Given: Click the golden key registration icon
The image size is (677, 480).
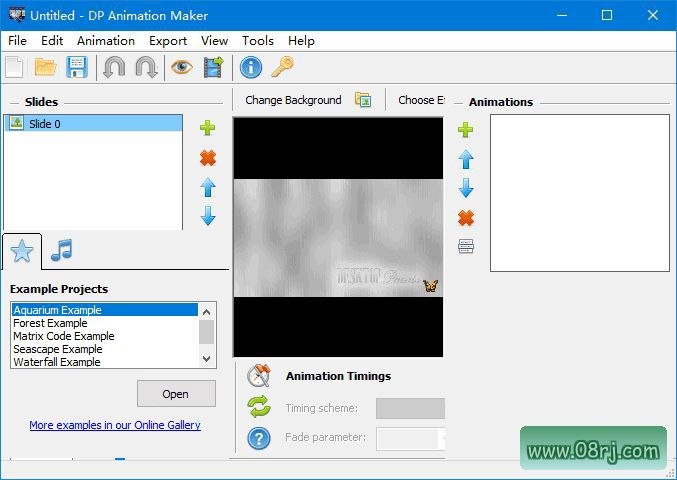Looking at the screenshot, I should pyautogui.click(x=282, y=67).
